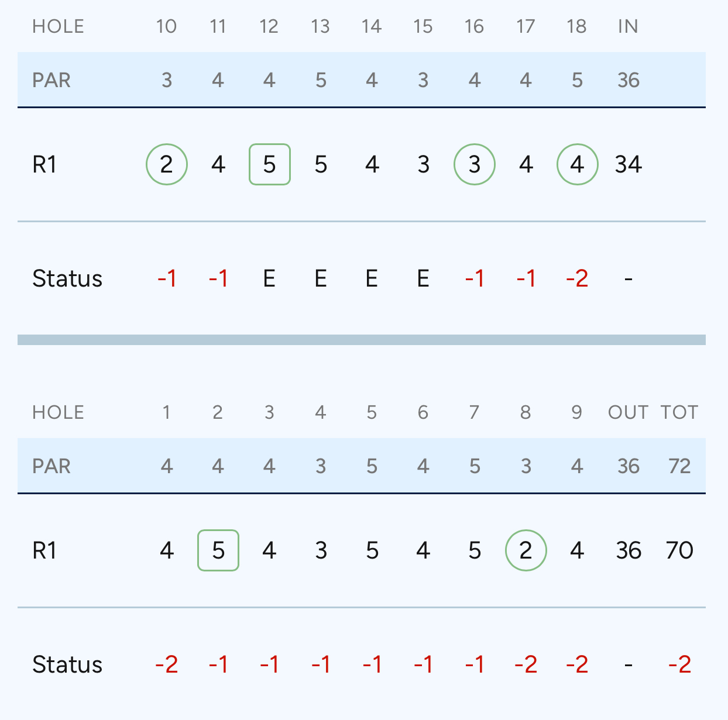The image size is (728, 720).
Task: Select the circled 2 on hole 8
Action: (x=526, y=550)
